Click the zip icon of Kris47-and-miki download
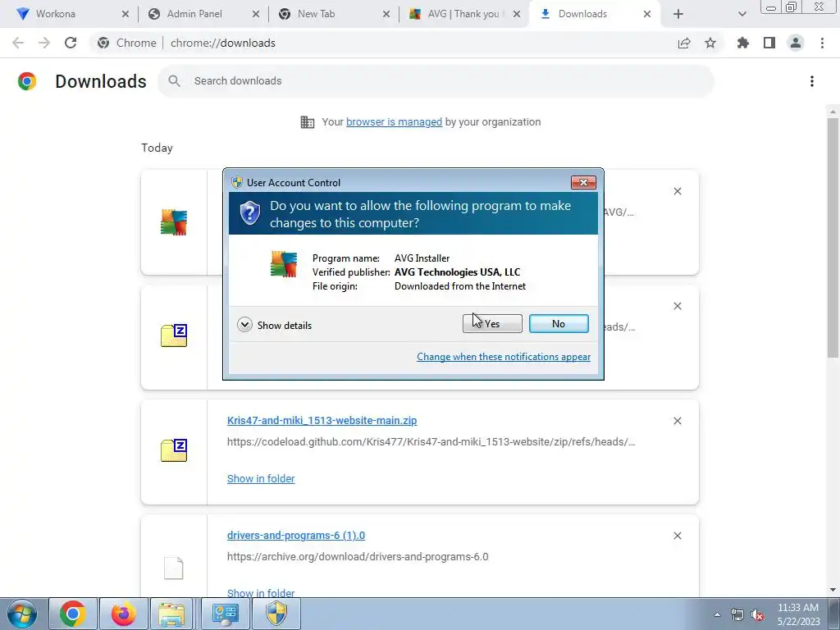This screenshot has height=630, width=840. [174, 450]
